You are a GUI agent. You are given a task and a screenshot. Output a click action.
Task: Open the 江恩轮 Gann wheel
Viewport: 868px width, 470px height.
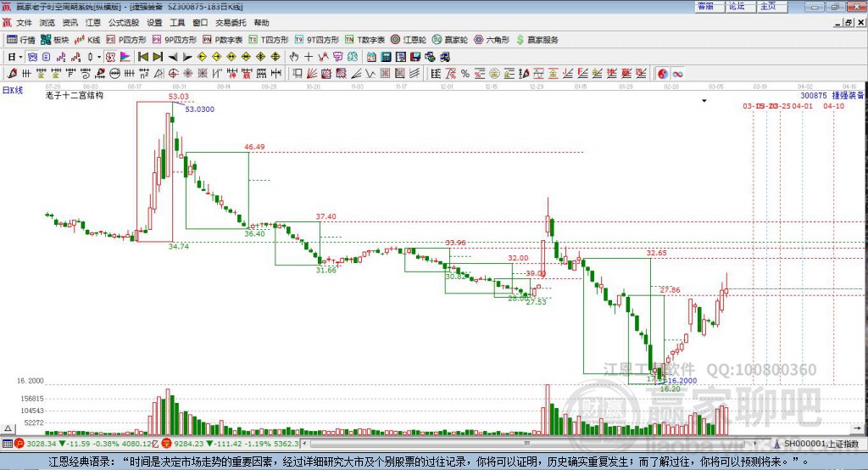409,40
